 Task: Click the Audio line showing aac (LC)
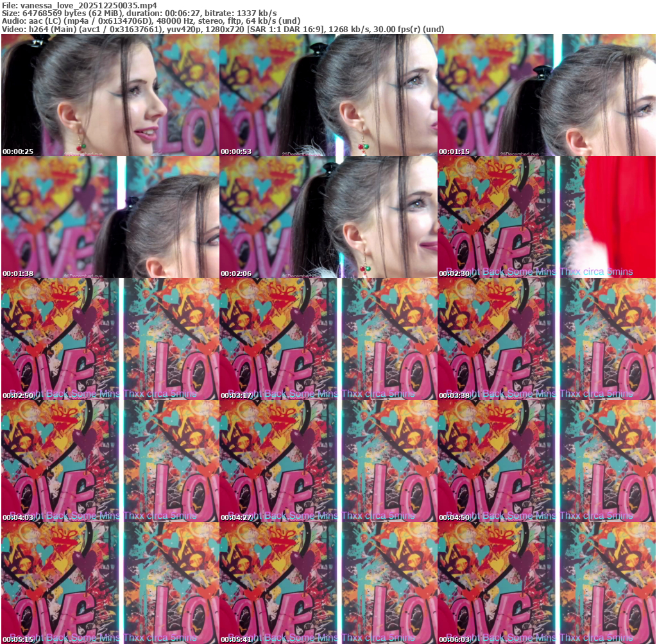(151, 21)
